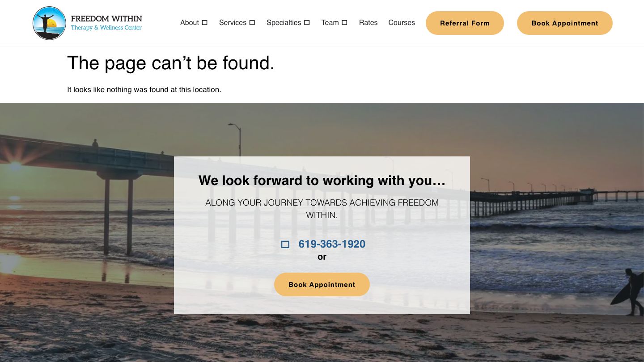Click Book Appointment in the header
This screenshot has height=362, width=644.
click(x=565, y=23)
